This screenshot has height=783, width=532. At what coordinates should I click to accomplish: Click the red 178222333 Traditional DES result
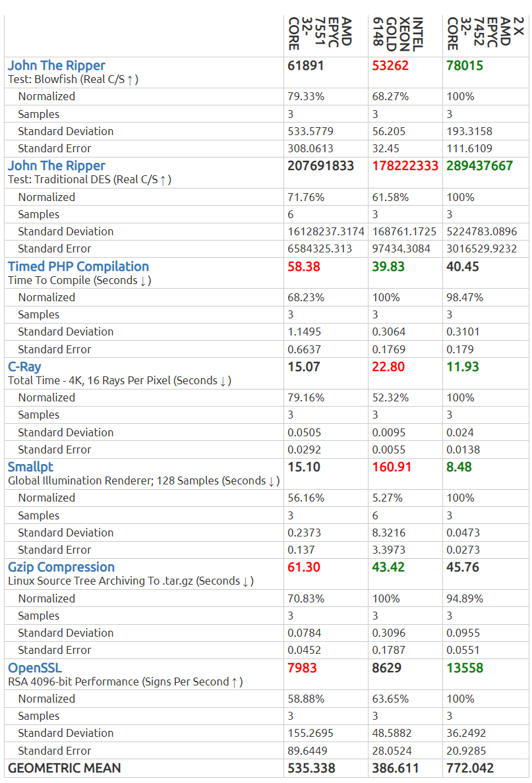405,166
